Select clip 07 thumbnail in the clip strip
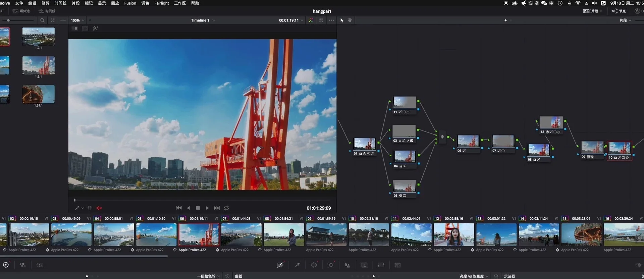 pos(241,235)
